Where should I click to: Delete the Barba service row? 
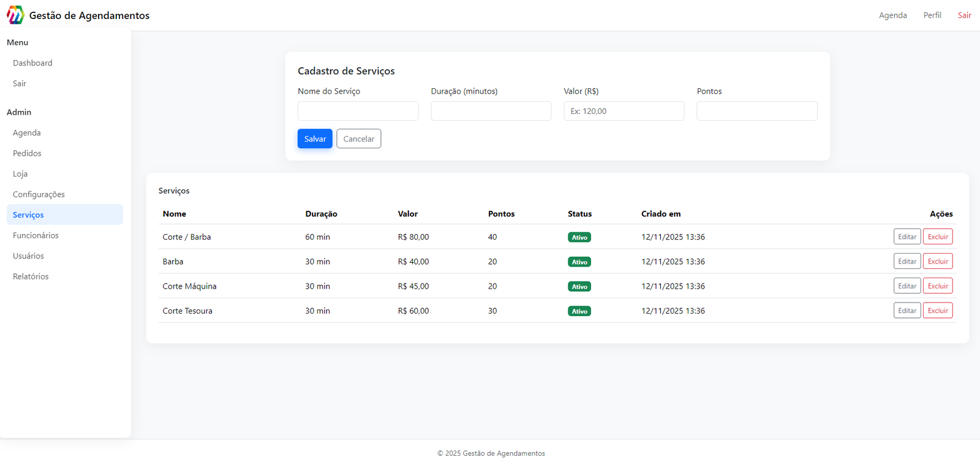point(937,262)
